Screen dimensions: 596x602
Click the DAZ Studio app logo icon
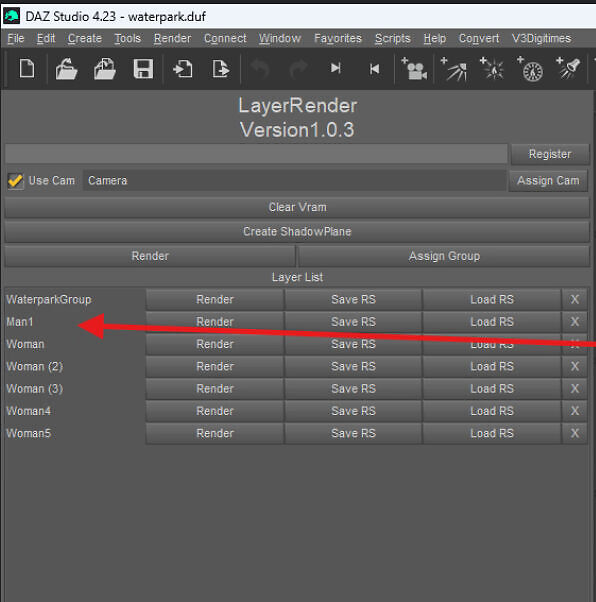pos(12,16)
